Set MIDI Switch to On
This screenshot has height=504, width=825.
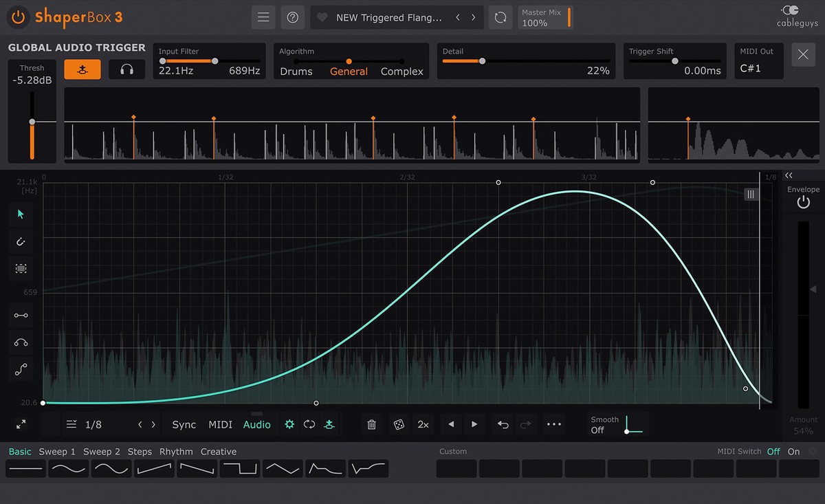793,452
